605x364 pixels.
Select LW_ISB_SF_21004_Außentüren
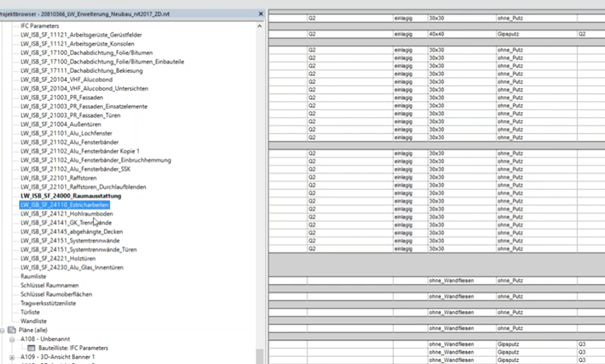[61, 124]
